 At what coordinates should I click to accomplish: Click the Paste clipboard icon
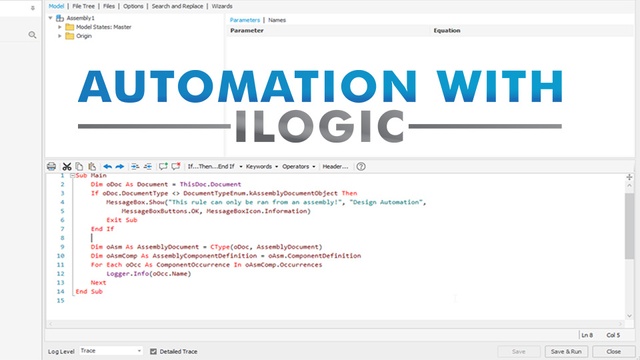pos(92,167)
